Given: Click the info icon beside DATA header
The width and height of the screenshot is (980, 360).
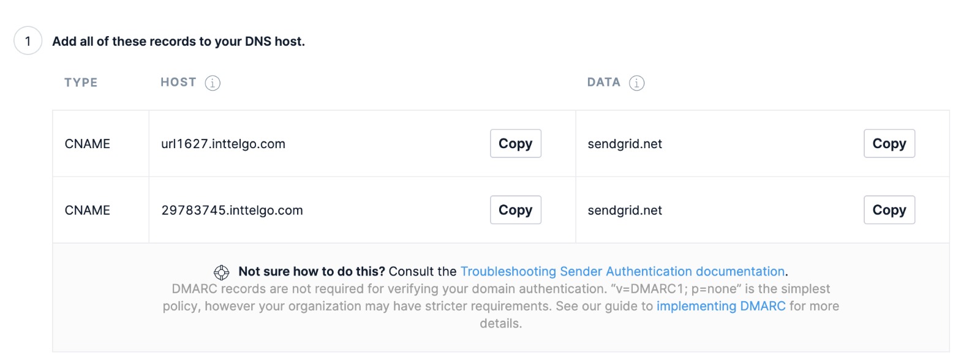Looking at the screenshot, I should [x=637, y=83].
